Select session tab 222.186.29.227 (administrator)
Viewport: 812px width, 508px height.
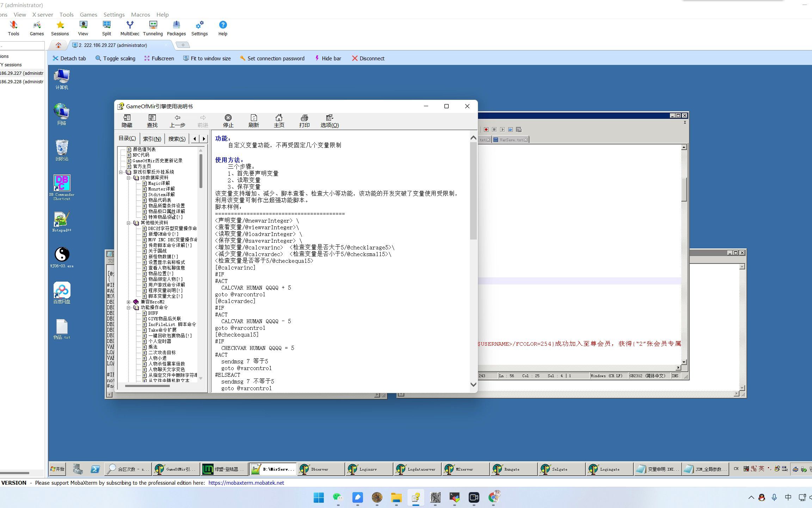113,45
